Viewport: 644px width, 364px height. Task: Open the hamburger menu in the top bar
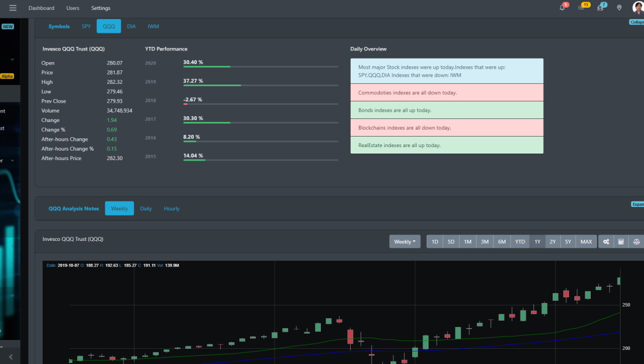13,8
